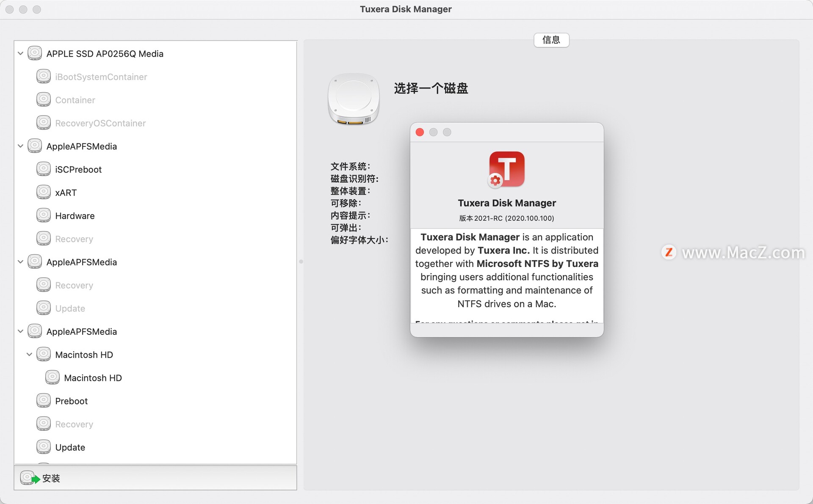Image resolution: width=813 pixels, height=504 pixels.
Task: Select the xART volume row
Action: click(x=155, y=193)
